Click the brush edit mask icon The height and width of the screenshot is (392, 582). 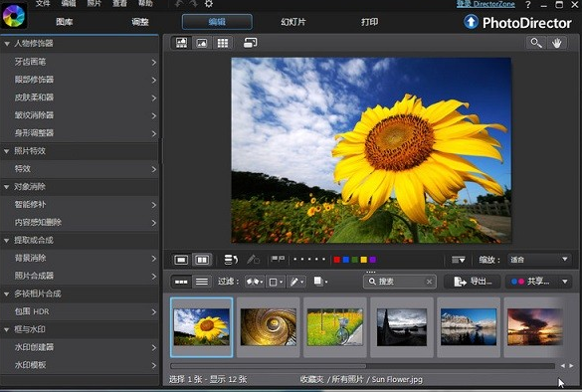(253, 260)
